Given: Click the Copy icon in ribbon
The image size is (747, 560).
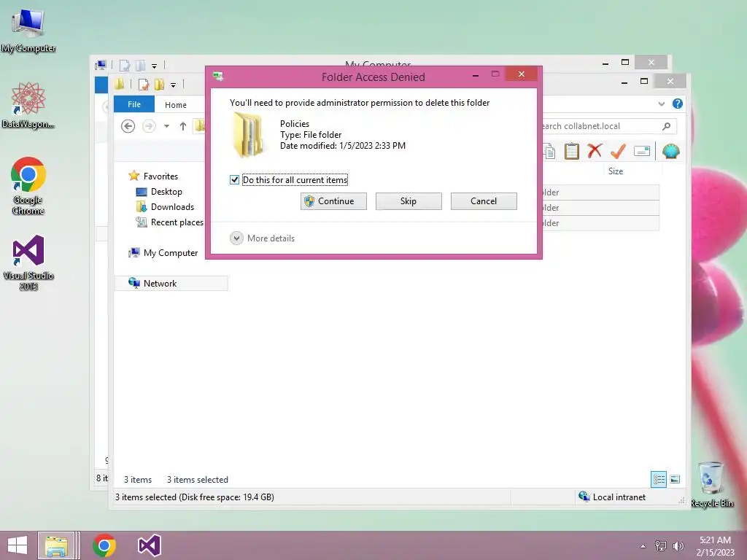Looking at the screenshot, I should pyautogui.click(x=549, y=152).
